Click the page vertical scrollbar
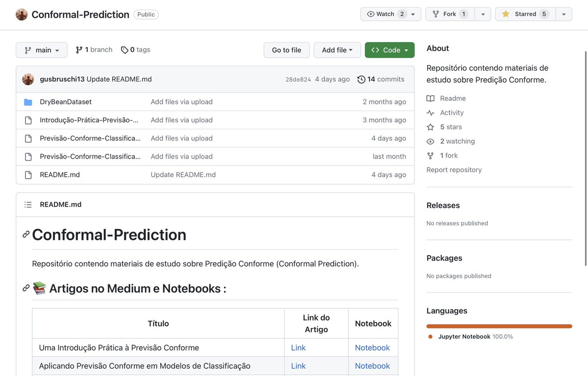The image size is (588, 376). click(586, 158)
